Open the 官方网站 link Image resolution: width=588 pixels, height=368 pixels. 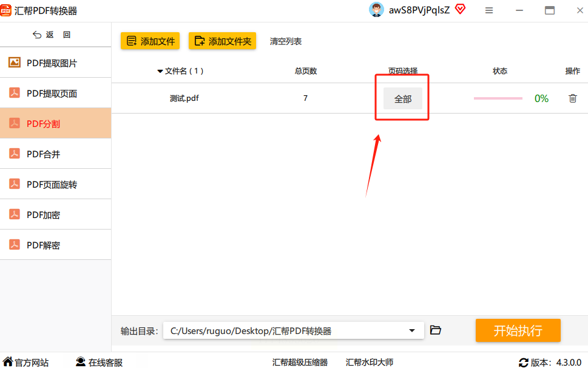coord(26,363)
